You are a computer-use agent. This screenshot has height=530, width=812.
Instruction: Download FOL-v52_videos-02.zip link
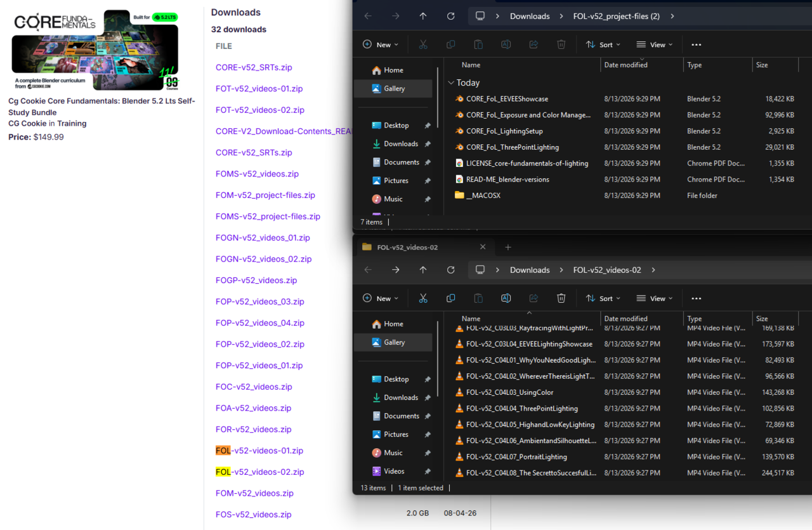260,472
